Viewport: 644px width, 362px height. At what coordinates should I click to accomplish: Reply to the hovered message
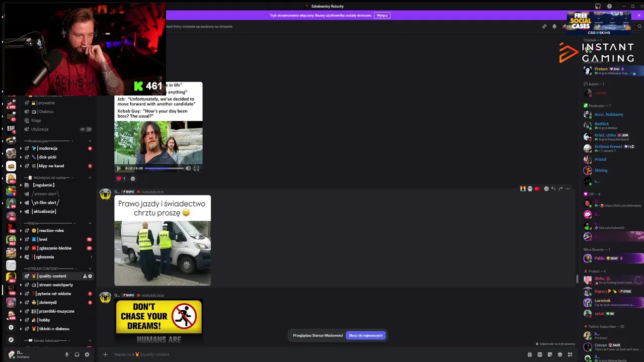coord(553,189)
